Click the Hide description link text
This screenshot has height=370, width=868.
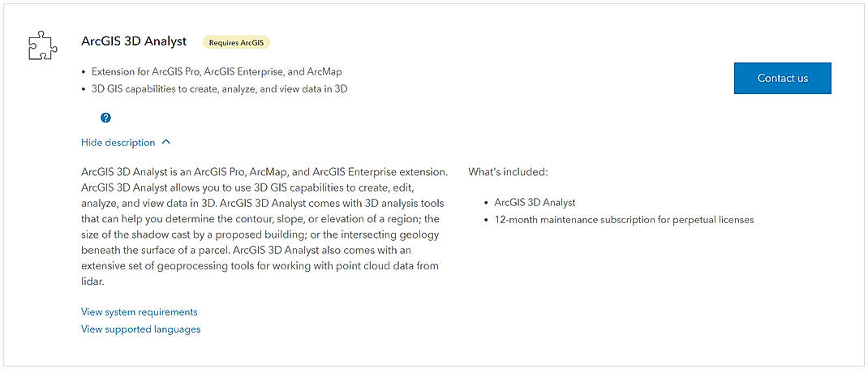pyautogui.click(x=118, y=143)
